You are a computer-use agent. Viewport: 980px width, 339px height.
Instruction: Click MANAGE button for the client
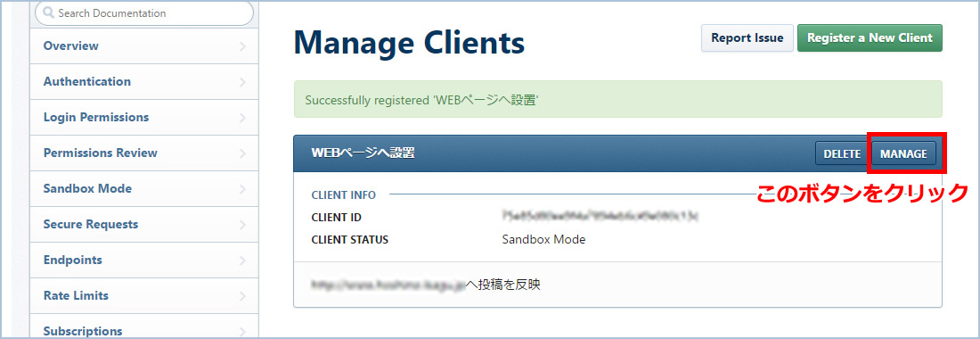(903, 153)
